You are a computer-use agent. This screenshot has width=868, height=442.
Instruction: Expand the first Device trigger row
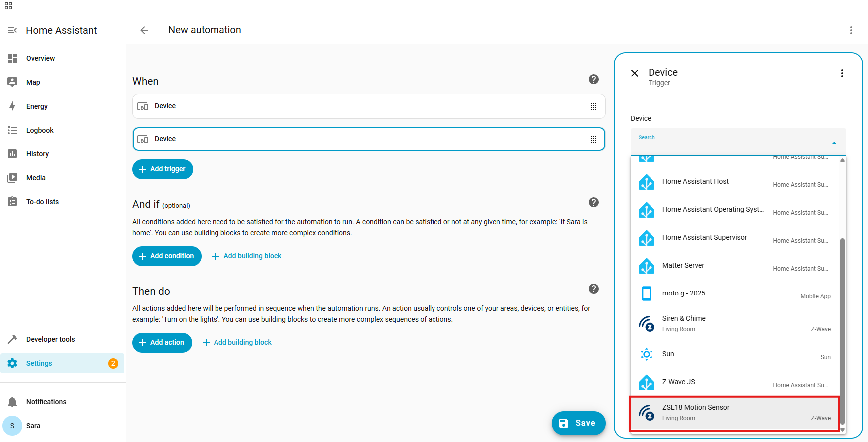[369, 106]
